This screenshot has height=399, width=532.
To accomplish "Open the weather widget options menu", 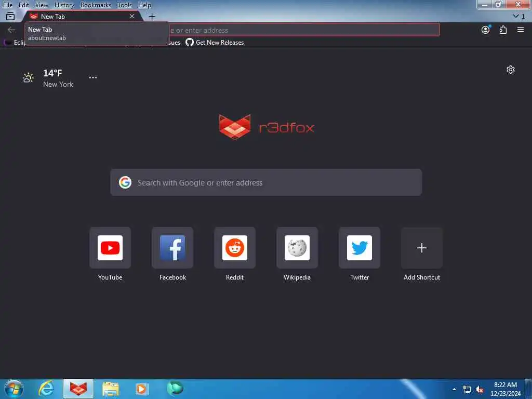I will click(93, 77).
